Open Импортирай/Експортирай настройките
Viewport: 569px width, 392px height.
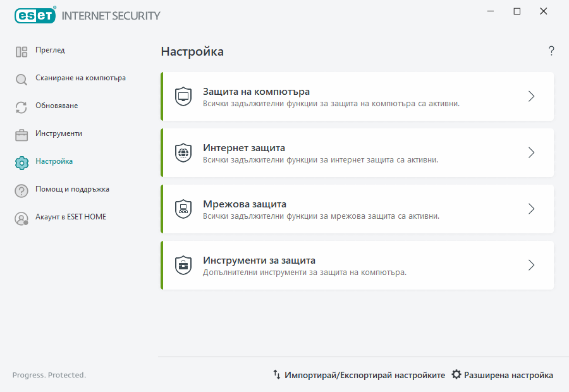click(364, 374)
